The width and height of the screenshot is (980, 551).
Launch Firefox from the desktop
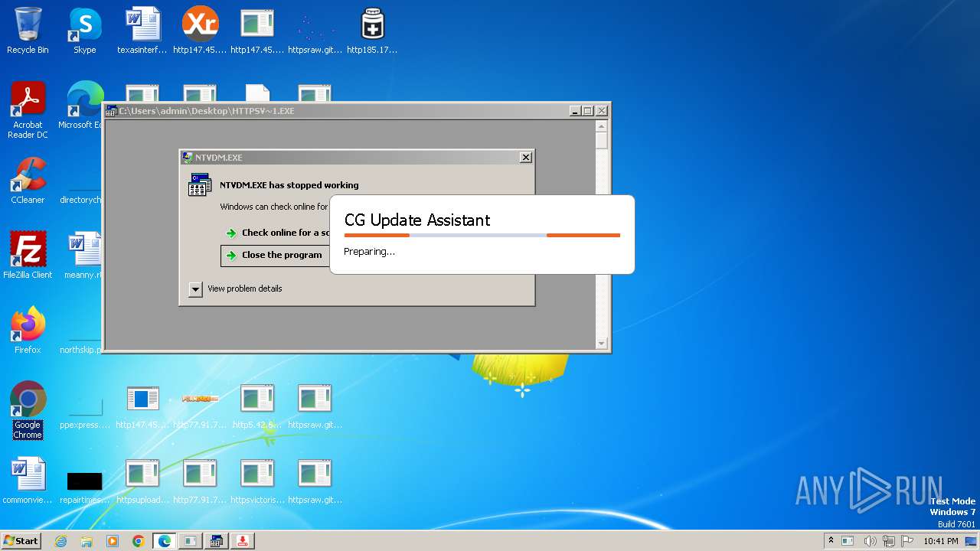28,330
